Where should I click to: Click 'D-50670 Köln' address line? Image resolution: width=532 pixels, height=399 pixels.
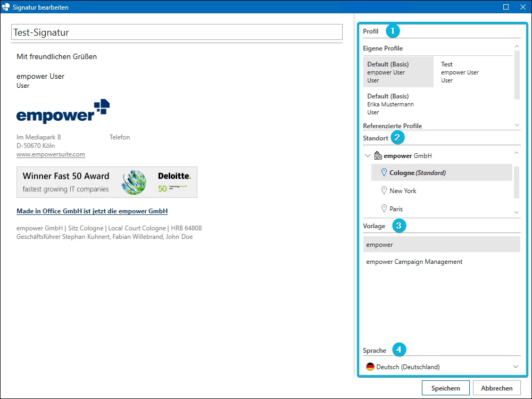[36, 146]
